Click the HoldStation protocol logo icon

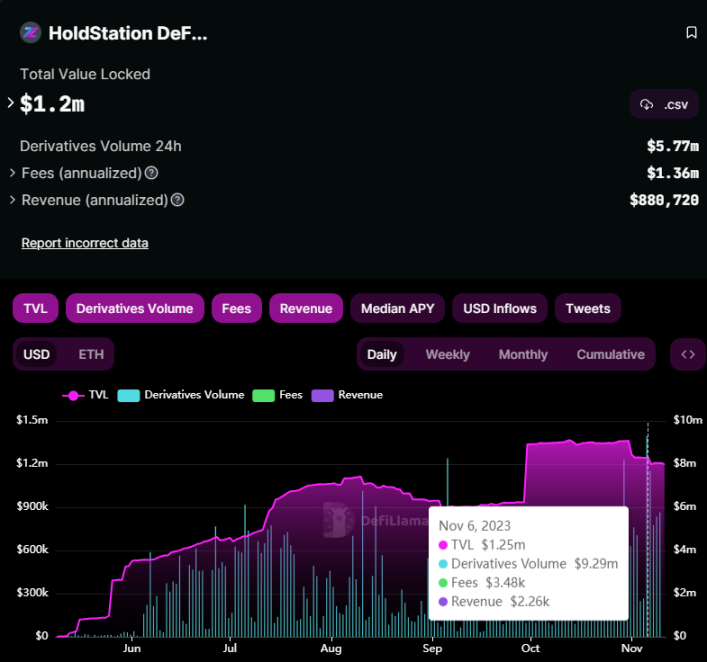[x=30, y=33]
